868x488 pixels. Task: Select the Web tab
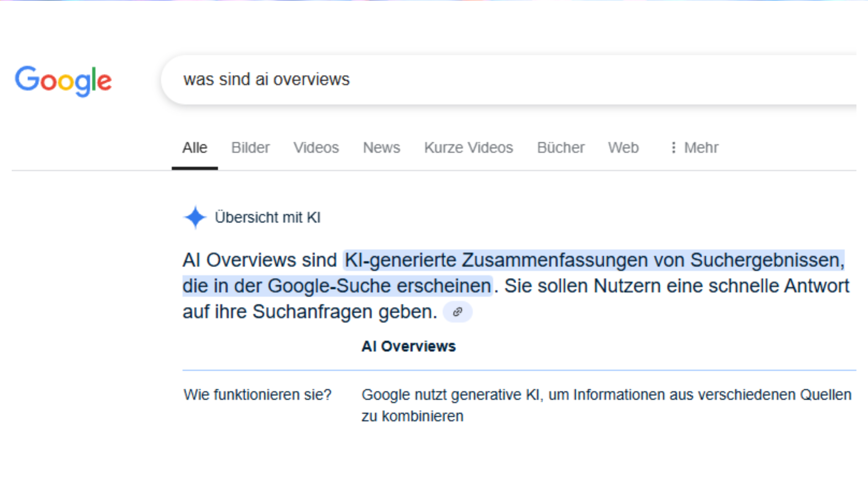623,148
